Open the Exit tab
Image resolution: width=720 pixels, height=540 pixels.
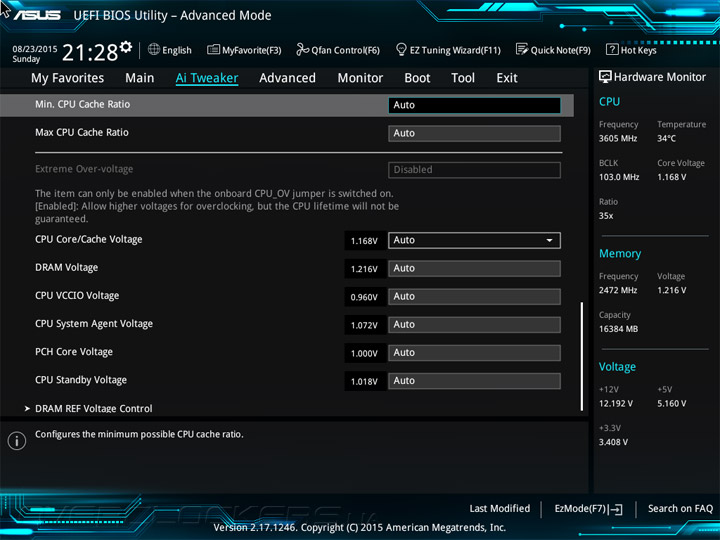pos(506,78)
